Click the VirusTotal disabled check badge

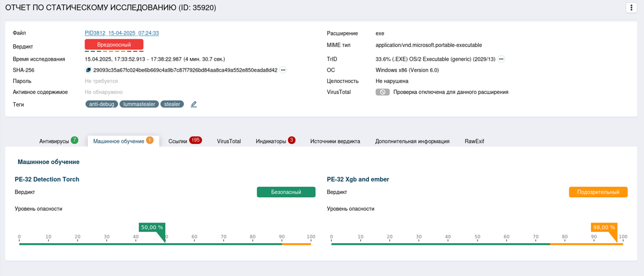click(383, 92)
